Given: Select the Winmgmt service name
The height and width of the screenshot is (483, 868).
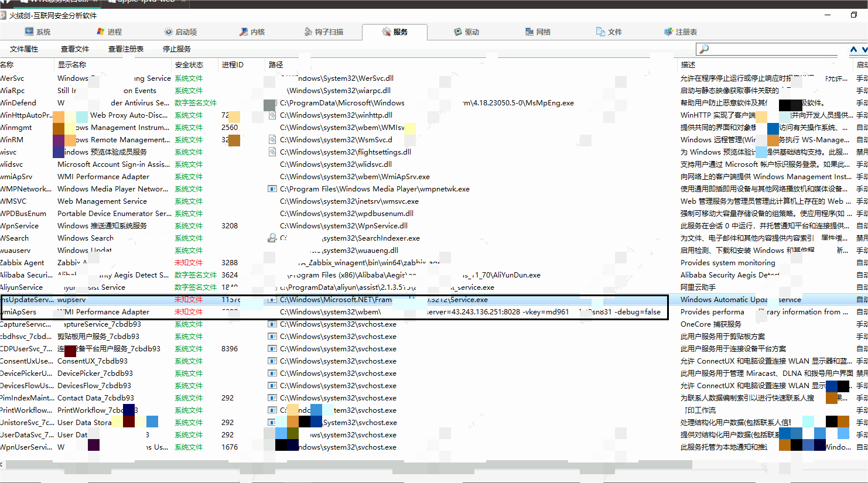Looking at the screenshot, I should coord(16,128).
